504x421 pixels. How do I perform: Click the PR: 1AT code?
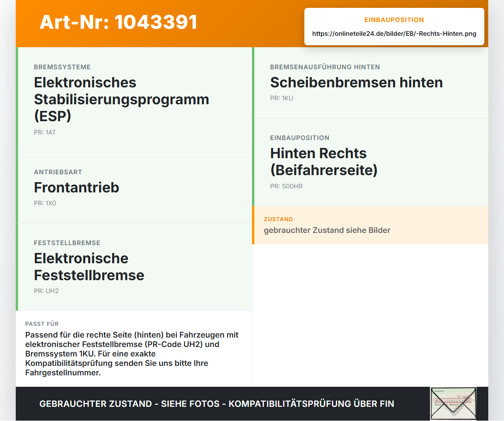[45, 132]
